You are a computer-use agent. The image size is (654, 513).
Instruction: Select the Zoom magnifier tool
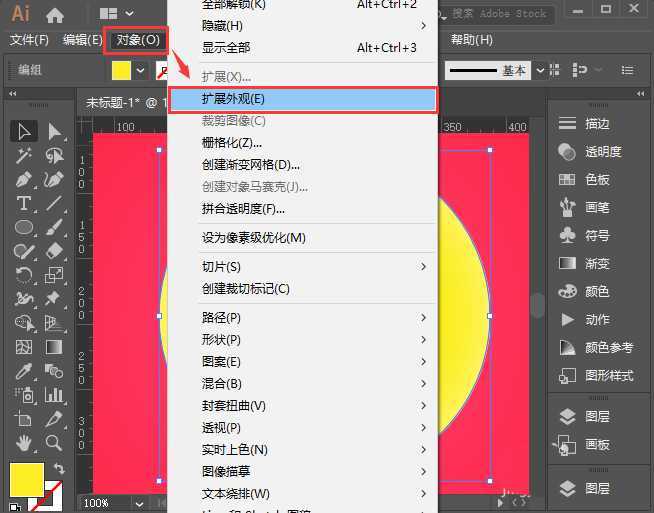54,443
